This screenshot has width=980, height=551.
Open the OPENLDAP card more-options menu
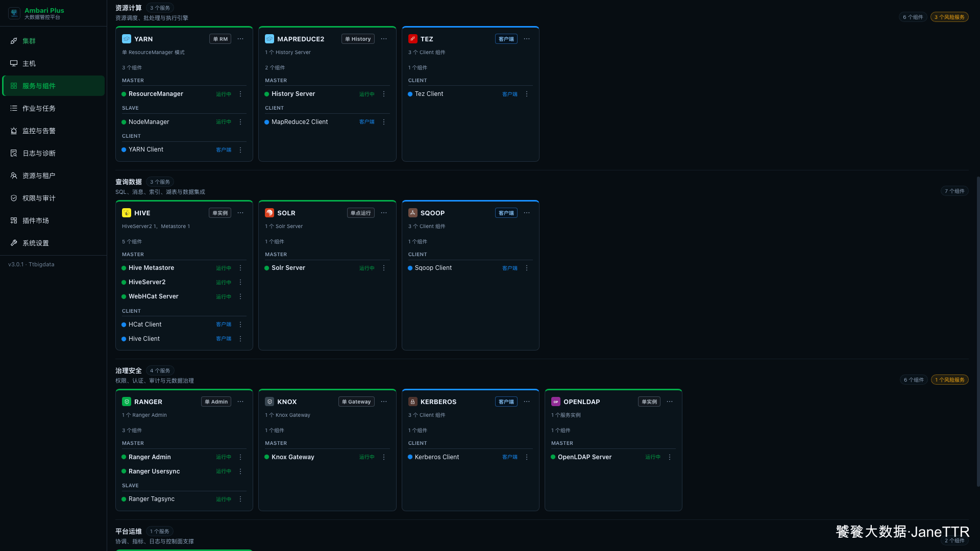pos(670,402)
